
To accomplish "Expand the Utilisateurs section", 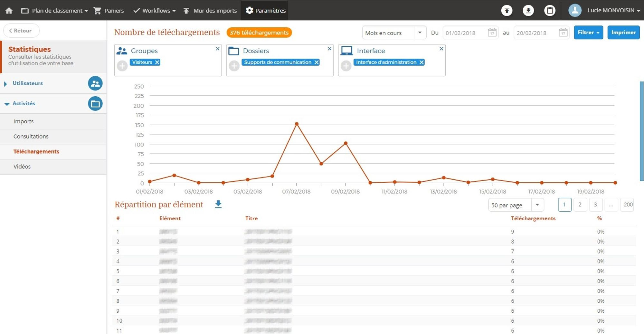I will [5, 84].
